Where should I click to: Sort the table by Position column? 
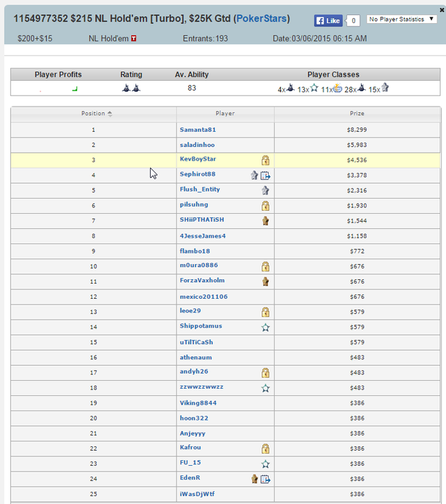tap(94, 113)
